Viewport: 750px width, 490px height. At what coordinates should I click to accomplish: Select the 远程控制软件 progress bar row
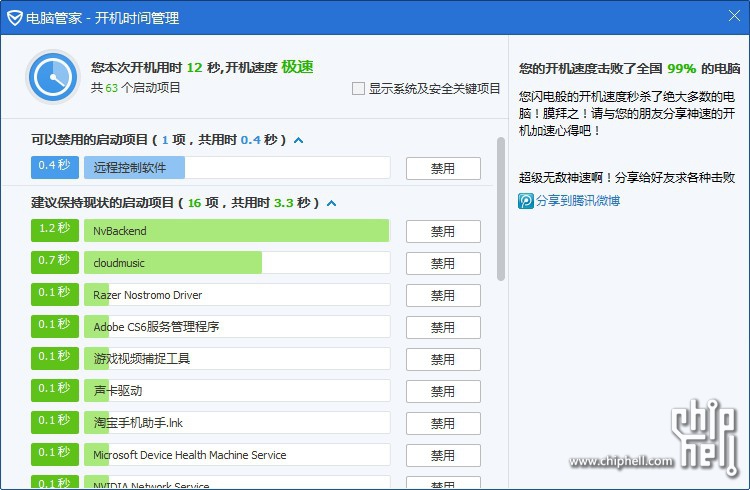click(x=237, y=168)
